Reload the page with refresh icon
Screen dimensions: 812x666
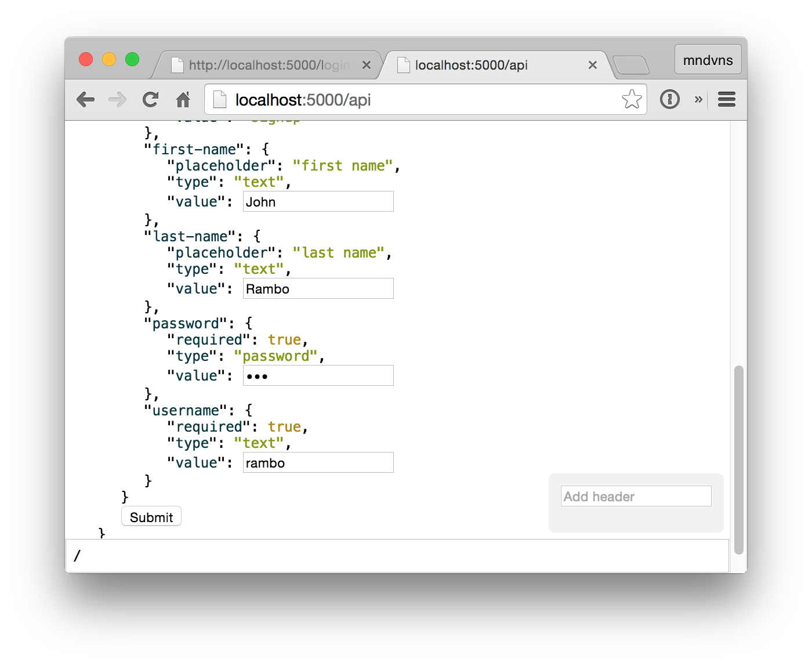(x=151, y=100)
